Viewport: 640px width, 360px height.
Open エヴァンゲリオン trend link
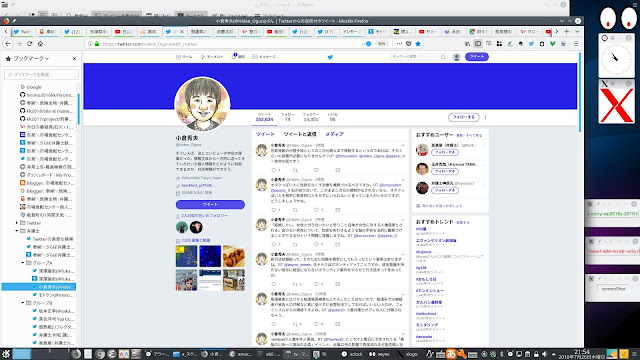pyautogui.click(x=436, y=241)
